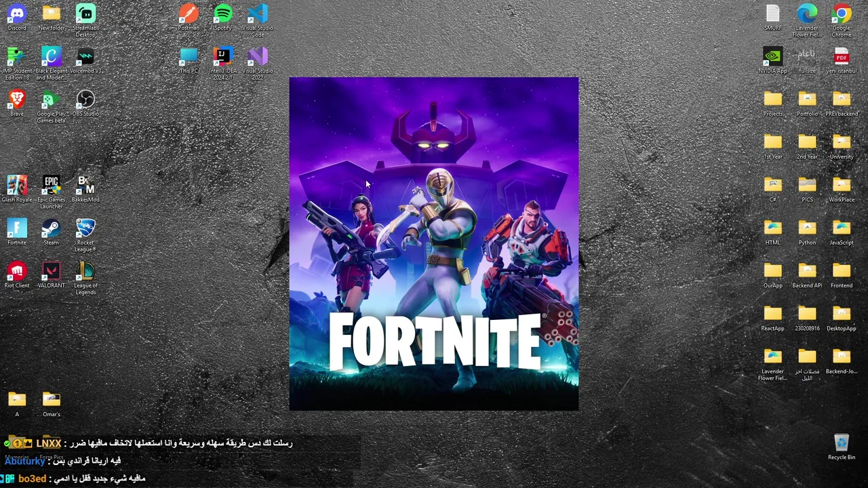The height and width of the screenshot is (488, 868).
Task: Select the OurApp folder
Action: [773, 276]
